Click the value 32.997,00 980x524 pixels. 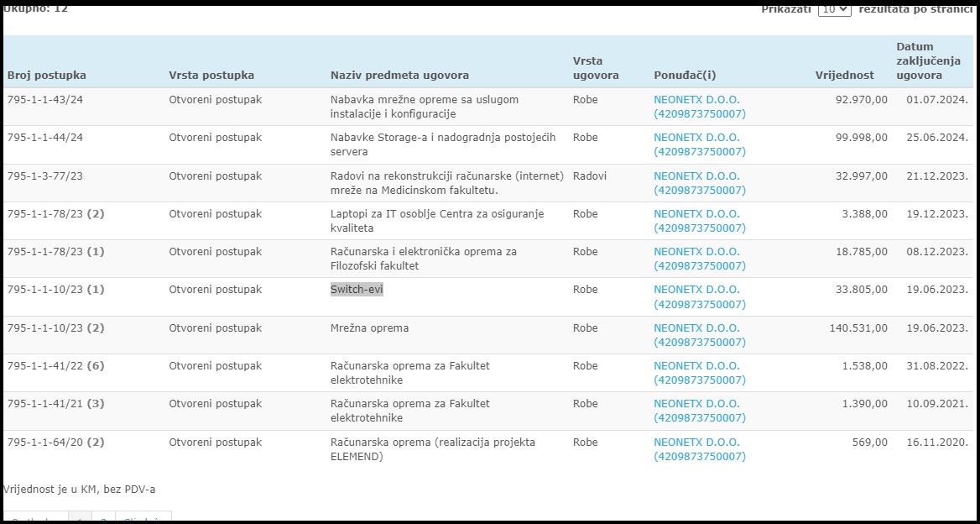point(861,176)
